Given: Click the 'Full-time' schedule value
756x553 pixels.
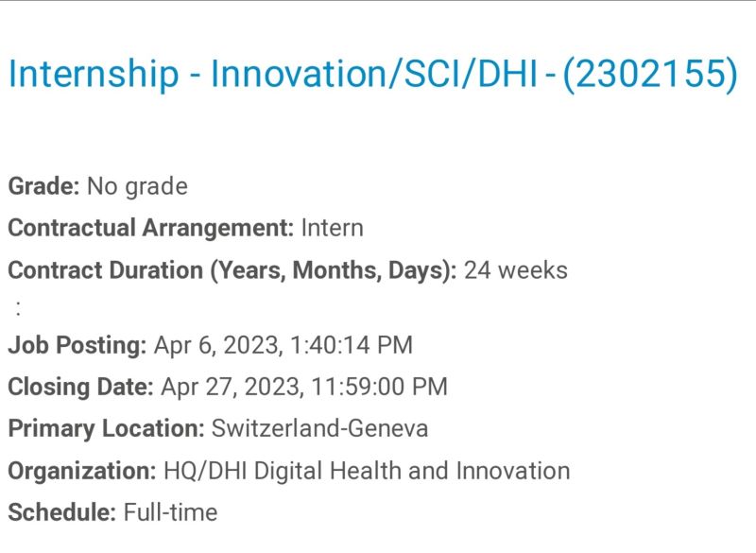Looking at the screenshot, I should (x=170, y=512).
